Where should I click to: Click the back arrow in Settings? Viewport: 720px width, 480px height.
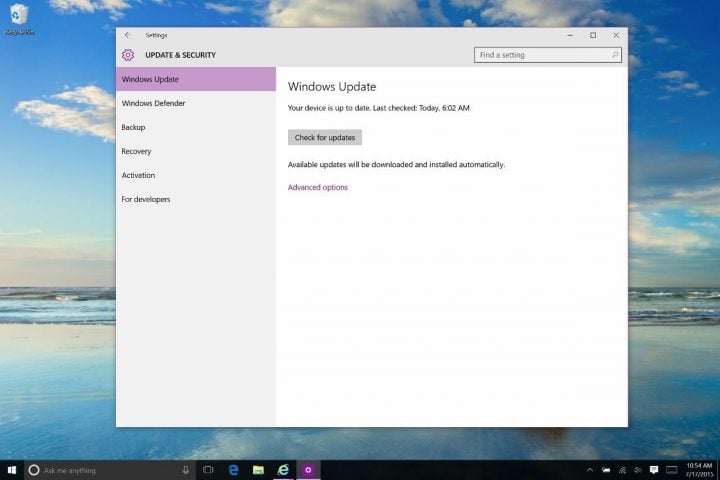[128, 35]
